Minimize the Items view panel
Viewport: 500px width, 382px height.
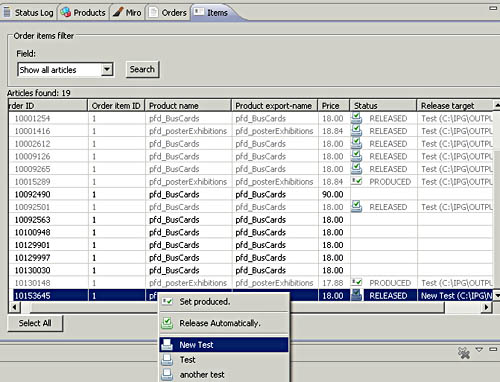pos(493,8)
